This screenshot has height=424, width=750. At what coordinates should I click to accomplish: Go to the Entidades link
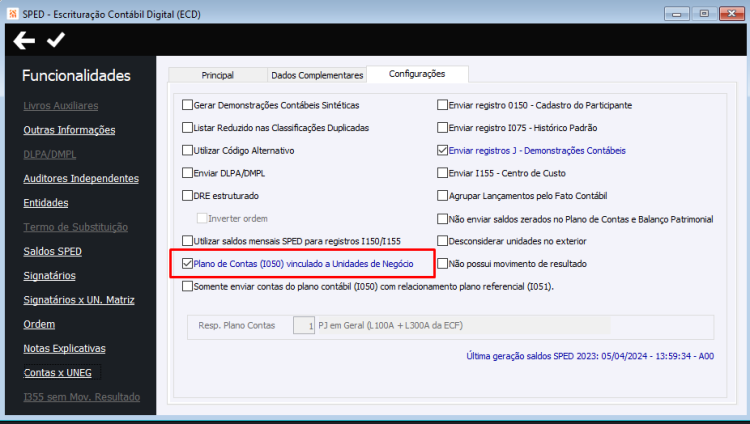coord(46,203)
